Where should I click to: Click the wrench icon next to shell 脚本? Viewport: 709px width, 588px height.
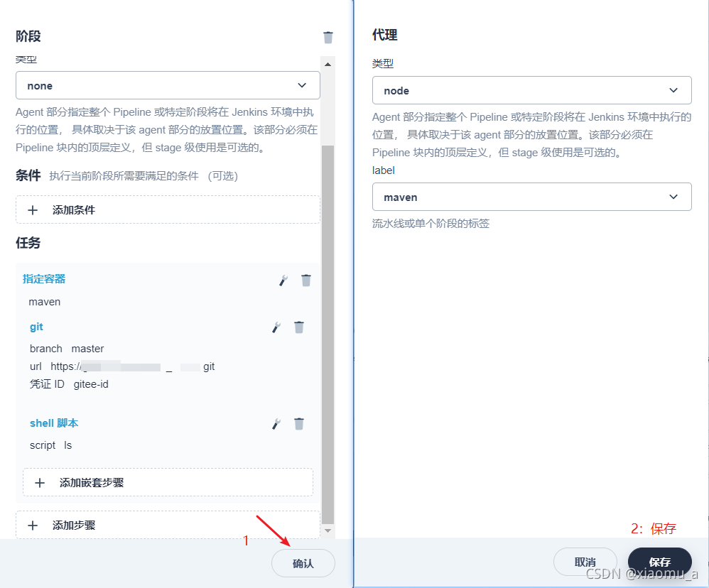(276, 423)
